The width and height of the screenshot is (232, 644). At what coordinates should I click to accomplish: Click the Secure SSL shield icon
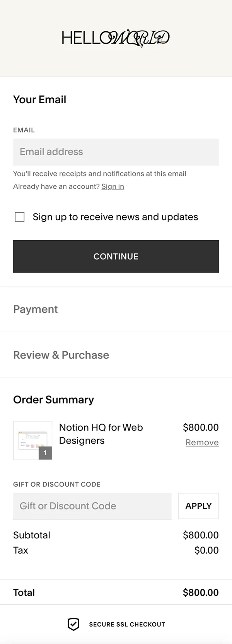pos(73,624)
